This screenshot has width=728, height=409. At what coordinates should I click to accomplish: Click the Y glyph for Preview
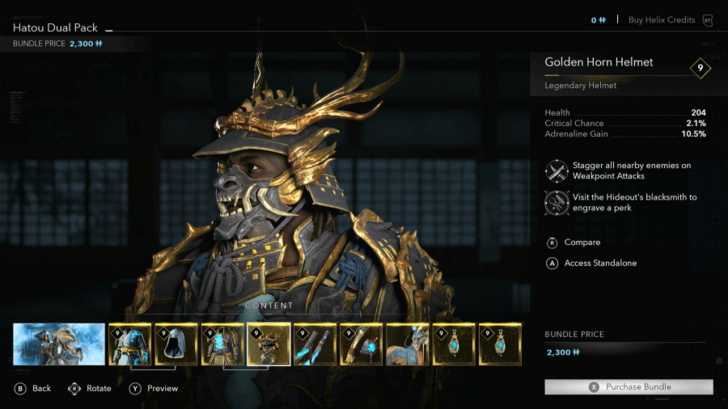point(135,389)
